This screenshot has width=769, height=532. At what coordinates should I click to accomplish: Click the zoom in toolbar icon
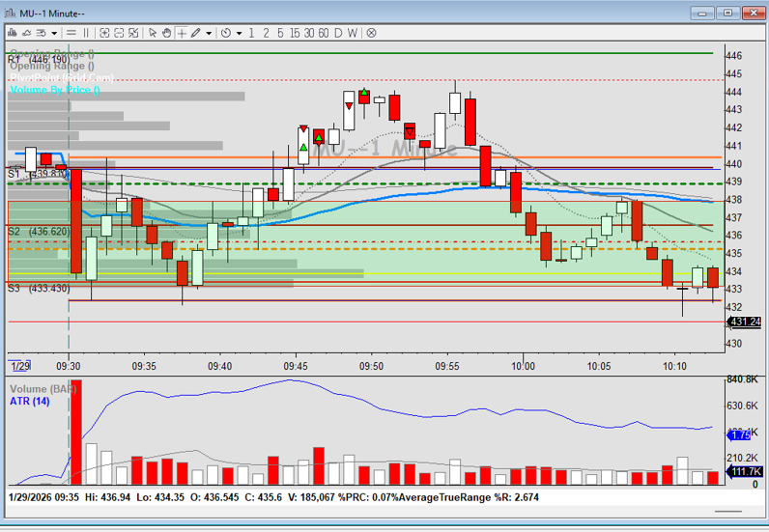coord(104,33)
